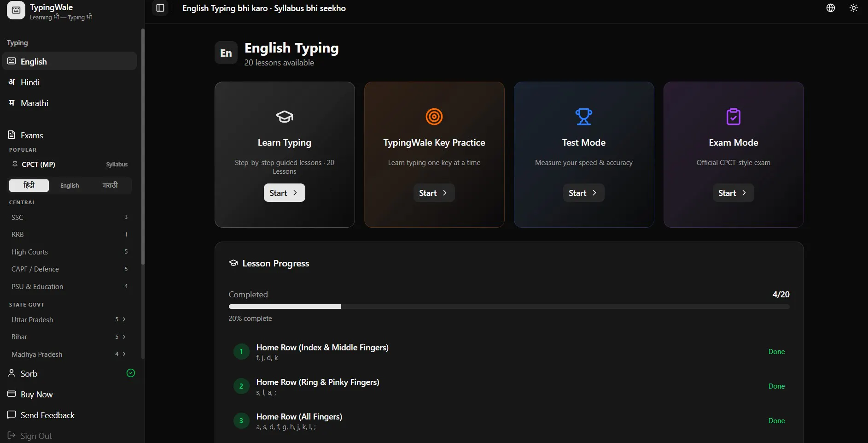Click the Exam Mode clipboard icon
This screenshot has width=868, height=443.
[734, 117]
